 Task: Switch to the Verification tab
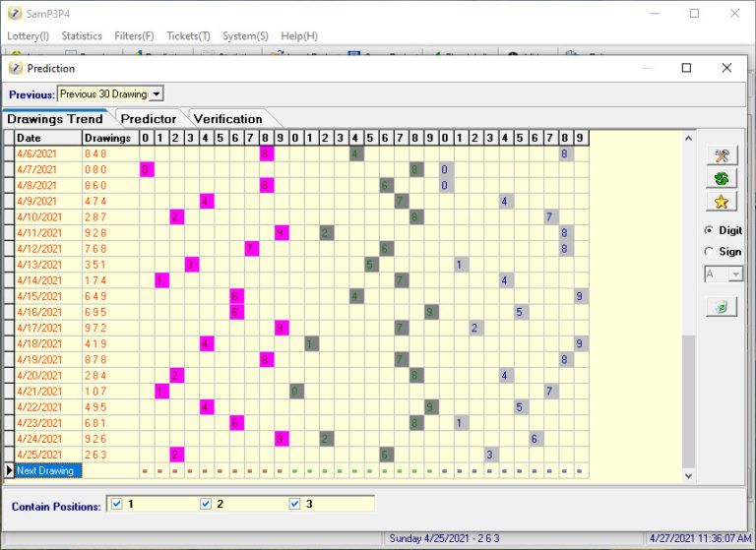(x=227, y=119)
